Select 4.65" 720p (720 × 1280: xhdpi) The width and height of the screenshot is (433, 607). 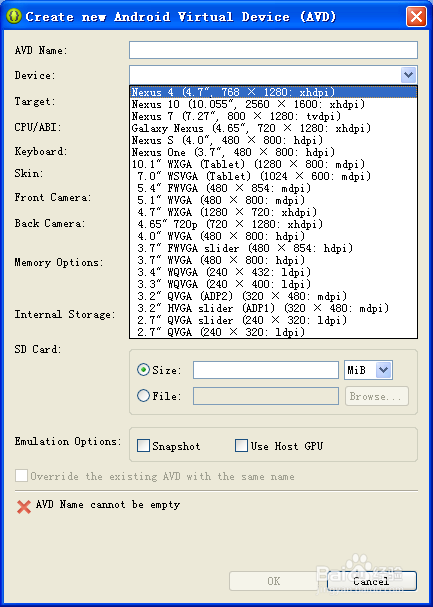[x=273, y=224]
